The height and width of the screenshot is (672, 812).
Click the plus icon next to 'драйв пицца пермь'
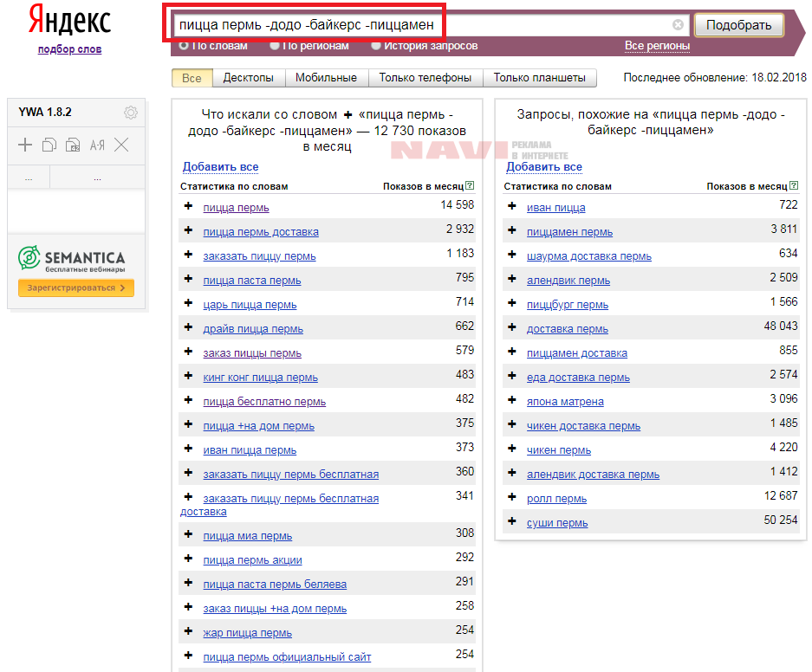(x=189, y=327)
